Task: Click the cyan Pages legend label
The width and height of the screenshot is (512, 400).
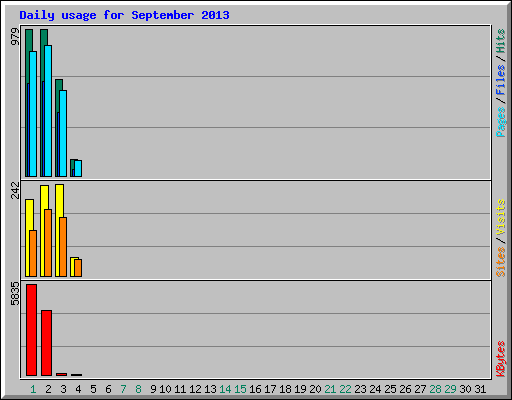Action: pos(500,122)
